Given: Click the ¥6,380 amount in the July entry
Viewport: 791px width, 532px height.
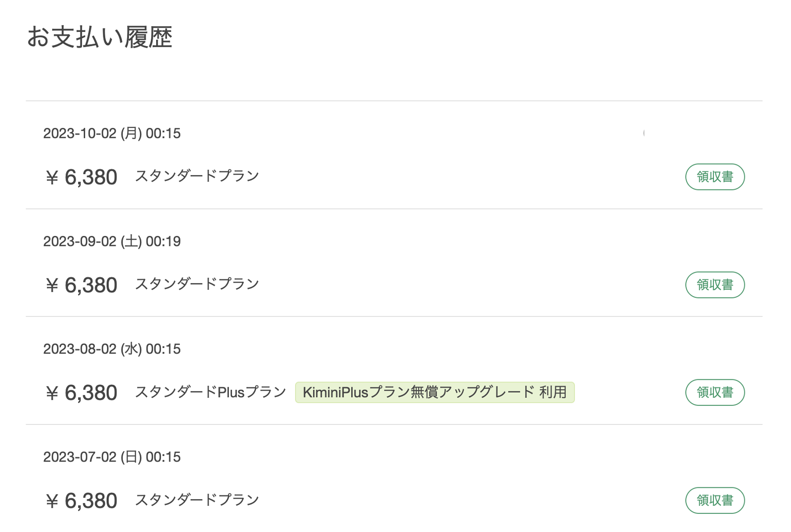Looking at the screenshot, I should pyautogui.click(x=81, y=501).
